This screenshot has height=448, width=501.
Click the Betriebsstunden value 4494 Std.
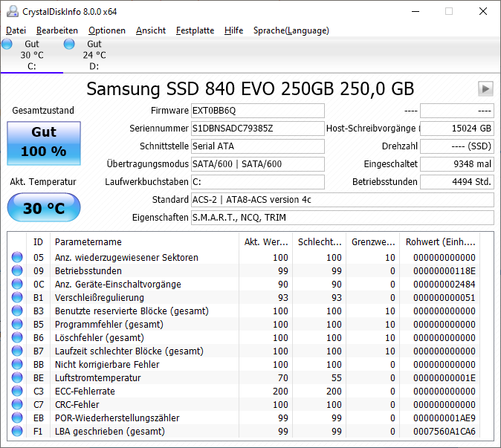click(x=457, y=182)
